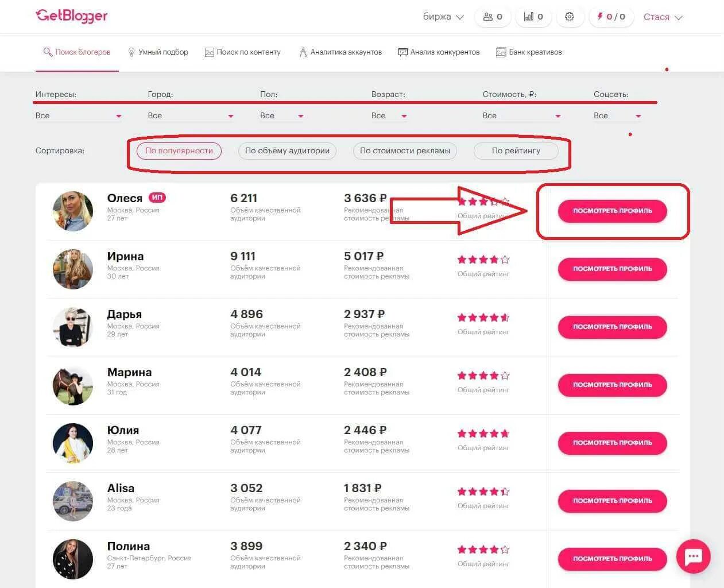View Марина's profile via Посмотреть профиль

(613, 385)
